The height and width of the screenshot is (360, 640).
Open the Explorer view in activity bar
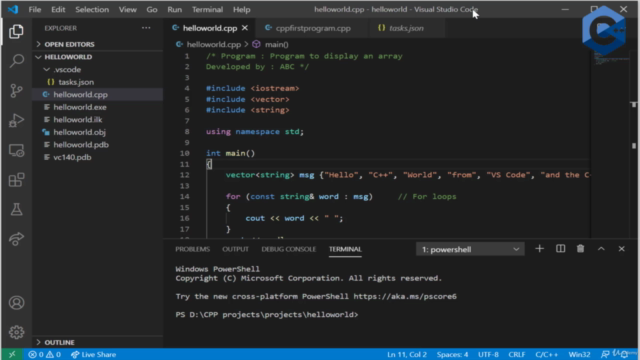point(16,31)
